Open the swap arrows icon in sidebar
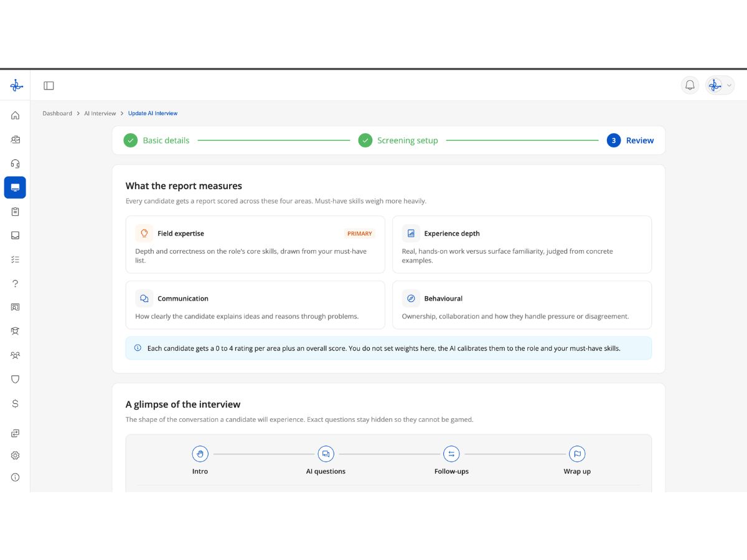 click(x=15, y=433)
